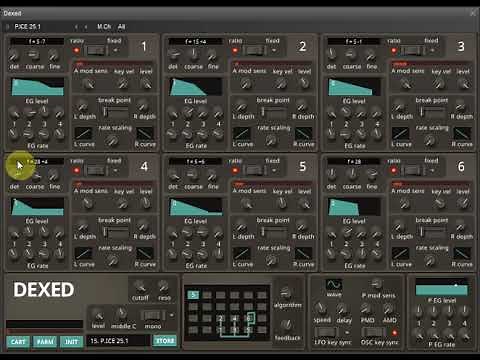Click the LFO delay knob
480x360 pixels.
coord(341,309)
